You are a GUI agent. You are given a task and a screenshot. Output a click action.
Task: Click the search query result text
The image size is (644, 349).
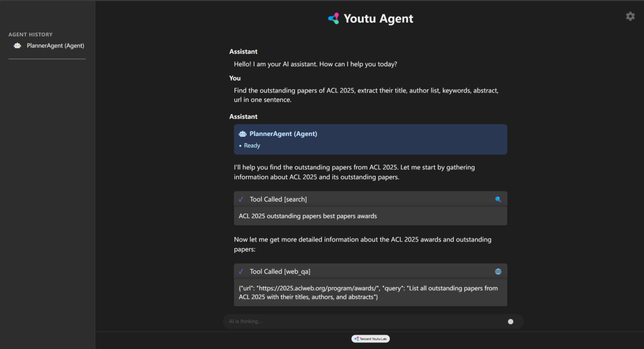[x=308, y=216]
